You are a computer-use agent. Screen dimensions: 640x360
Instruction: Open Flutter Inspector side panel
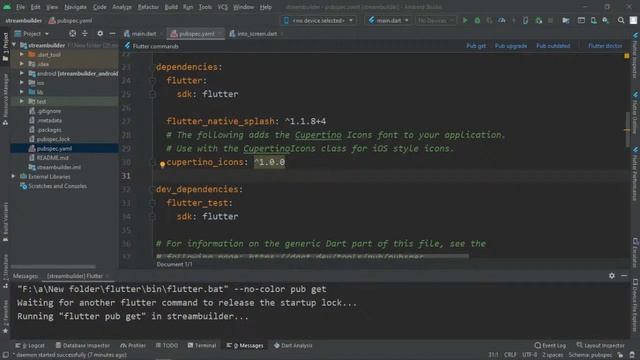click(635, 55)
